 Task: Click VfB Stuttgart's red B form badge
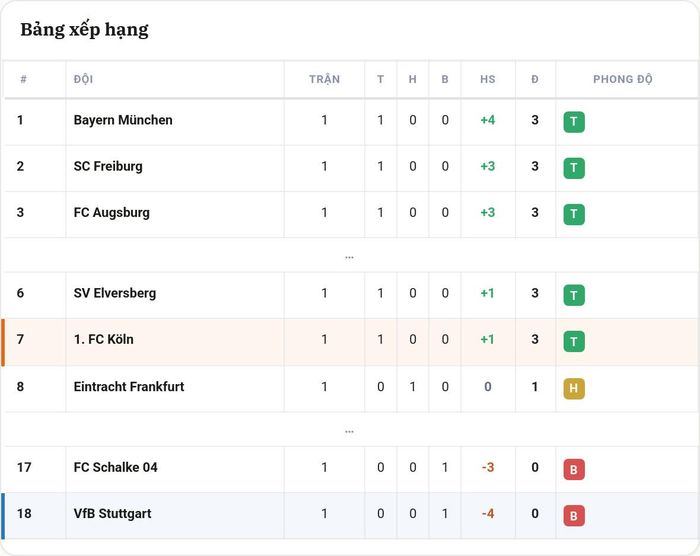[x=574, y=516]
